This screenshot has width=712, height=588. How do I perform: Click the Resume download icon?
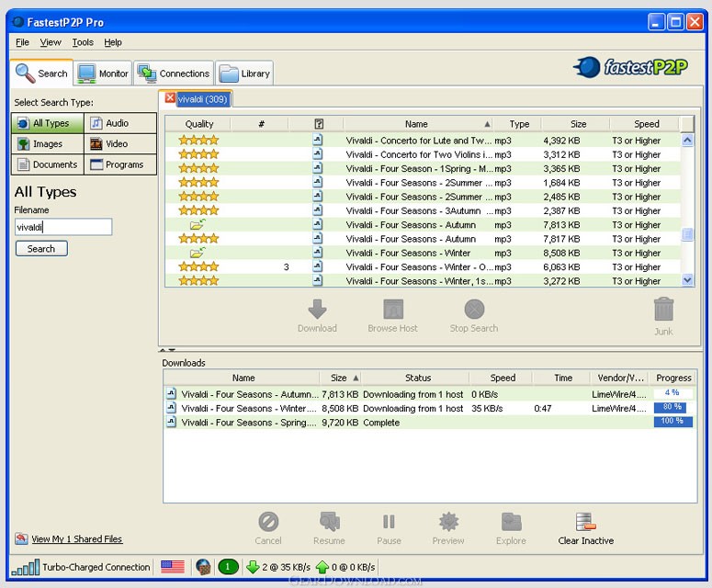330,522
